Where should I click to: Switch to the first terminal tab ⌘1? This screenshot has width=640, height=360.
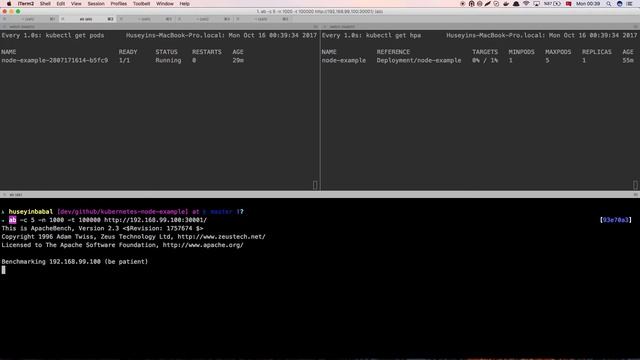(29, 19)
